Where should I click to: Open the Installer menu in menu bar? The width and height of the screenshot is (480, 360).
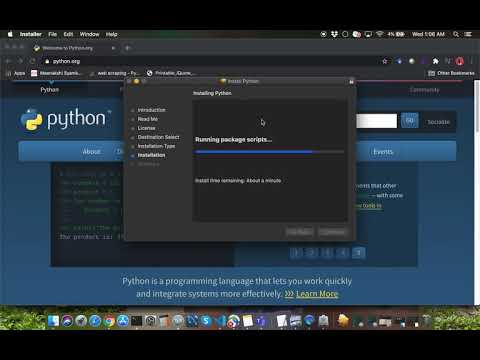(31, 34)
